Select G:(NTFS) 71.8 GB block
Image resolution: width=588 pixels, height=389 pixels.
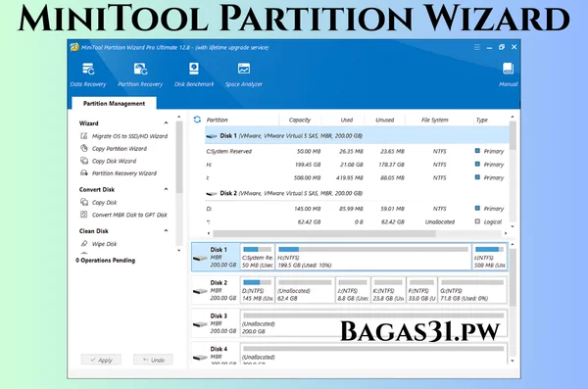pos(472,290)
